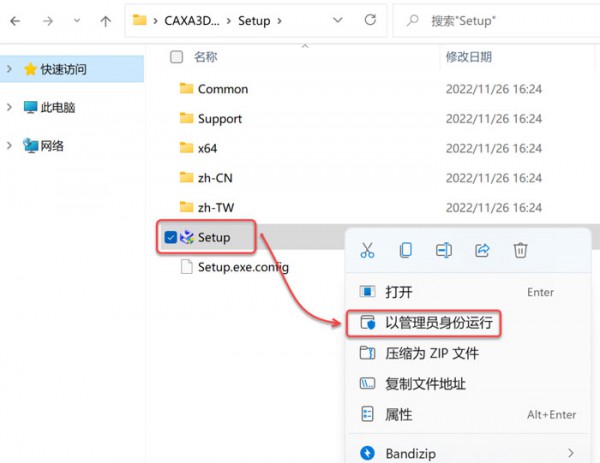The image size is (600, 463).
Task: Click the Cut scissors icon in context menu
Action: 367,251
